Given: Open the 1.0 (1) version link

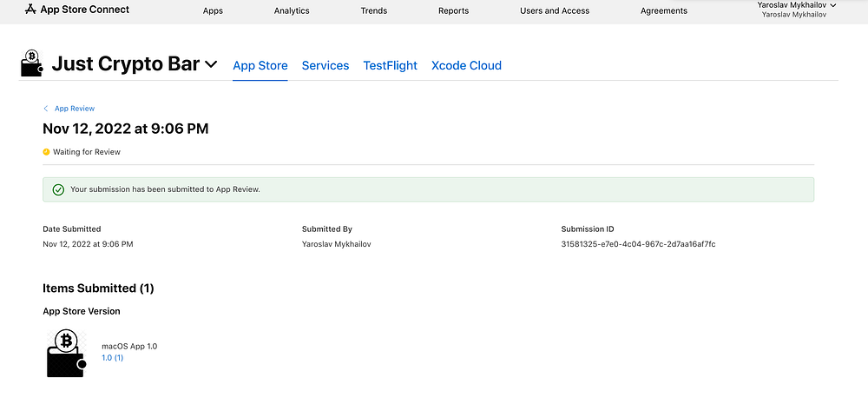Looking at the screenshot, I should pos(113,358).
